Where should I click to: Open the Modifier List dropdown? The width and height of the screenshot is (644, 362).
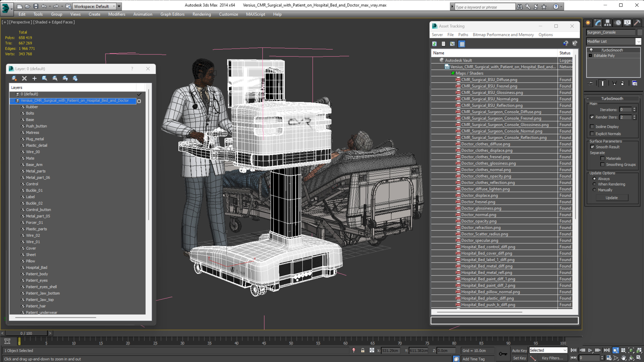[639, 41]
